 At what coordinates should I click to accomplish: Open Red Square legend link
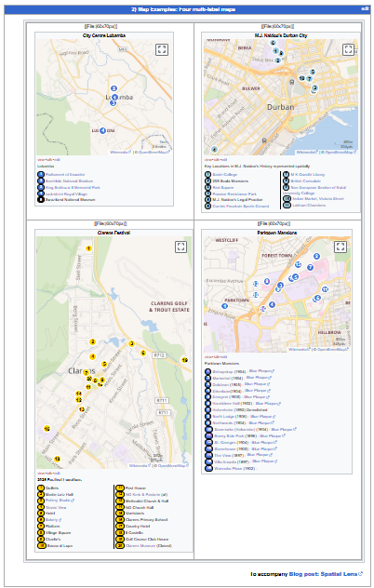tap(223, 187)
